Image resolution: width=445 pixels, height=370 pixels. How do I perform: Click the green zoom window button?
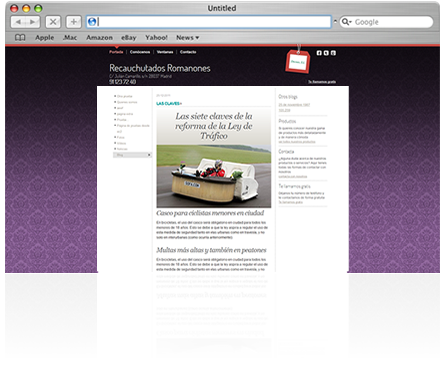[38, 8]
